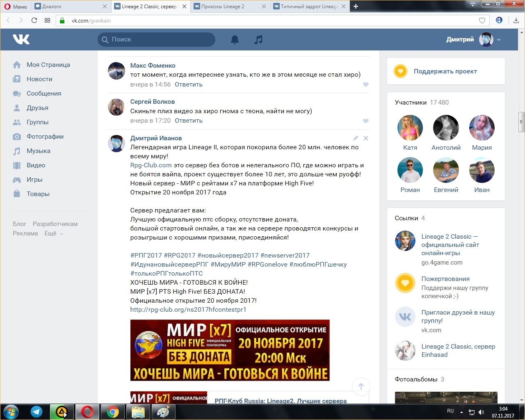Open the rpg-club.org contest URL
The height and width of the screenshot is (420, 525).
click(188, 310)
